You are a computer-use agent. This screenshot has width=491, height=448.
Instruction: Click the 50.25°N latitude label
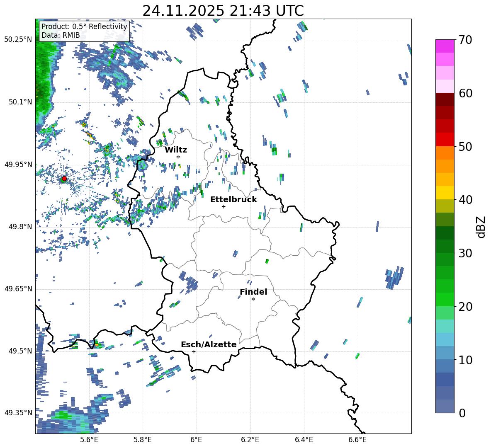click(x=18, y=39)
